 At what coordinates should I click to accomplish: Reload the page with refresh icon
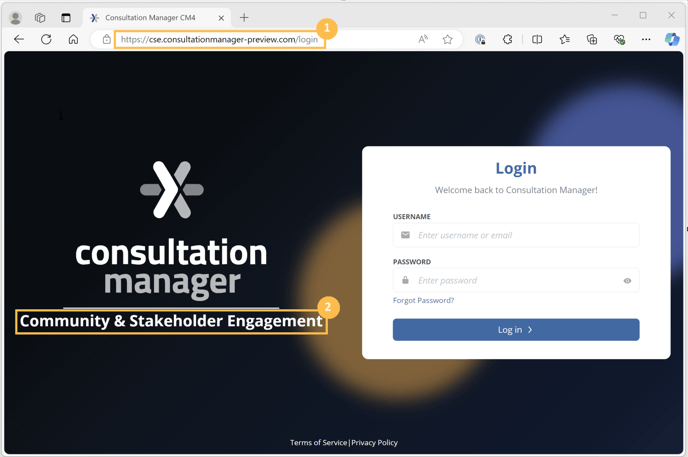46,39
